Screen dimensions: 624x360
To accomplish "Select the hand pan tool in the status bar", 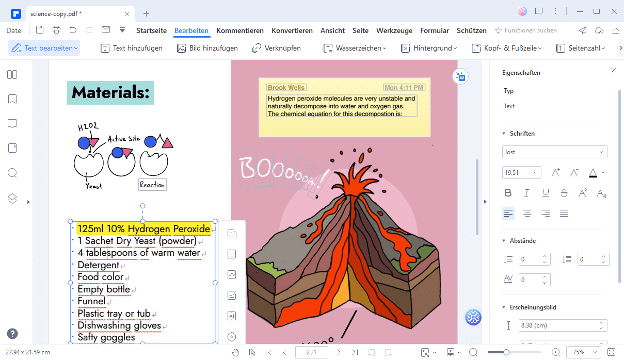I will (x=236, y=352).
